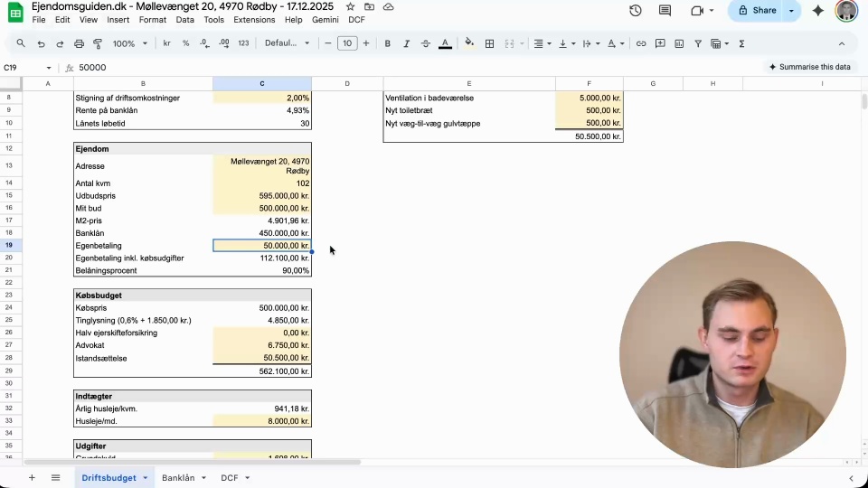Switch to the Banklån sheet tab
This screenshot has height=488, width=868.
coord(178,477)
